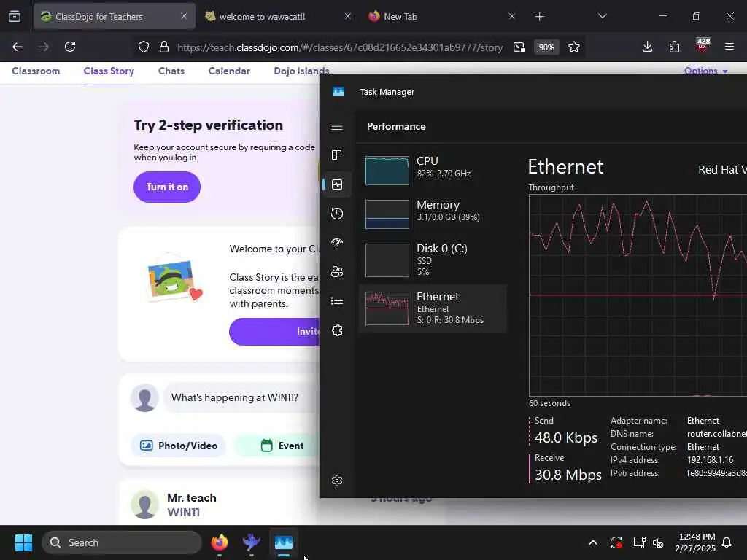Open Firefox downloads panel

point(648,47)
